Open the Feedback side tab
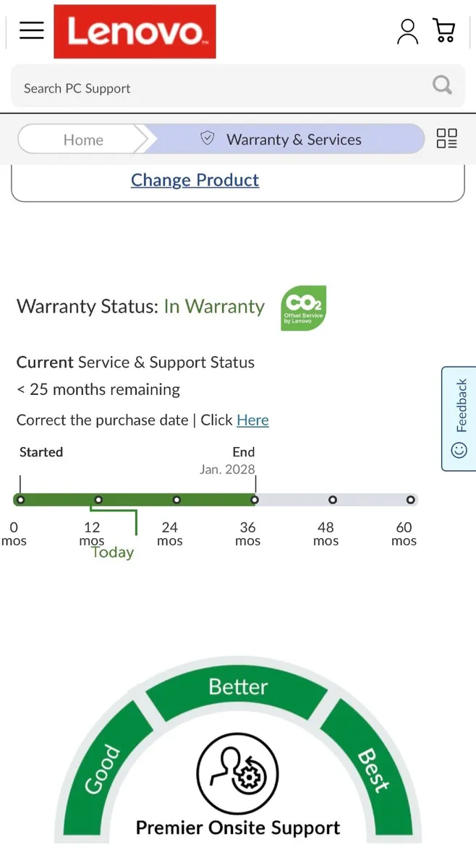Image resolution: width=476 pixels, height=868 pixels. [x=459, y=418]
